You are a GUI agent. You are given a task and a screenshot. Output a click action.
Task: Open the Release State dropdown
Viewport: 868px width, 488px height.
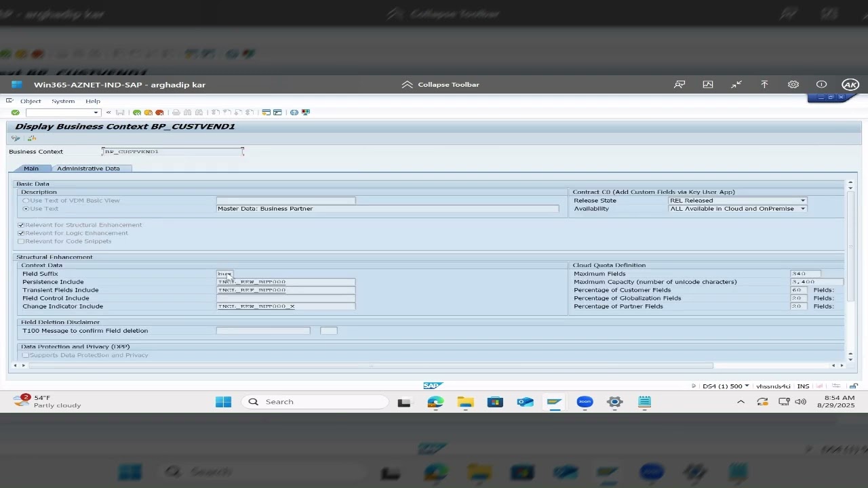[x=803, y=201]
